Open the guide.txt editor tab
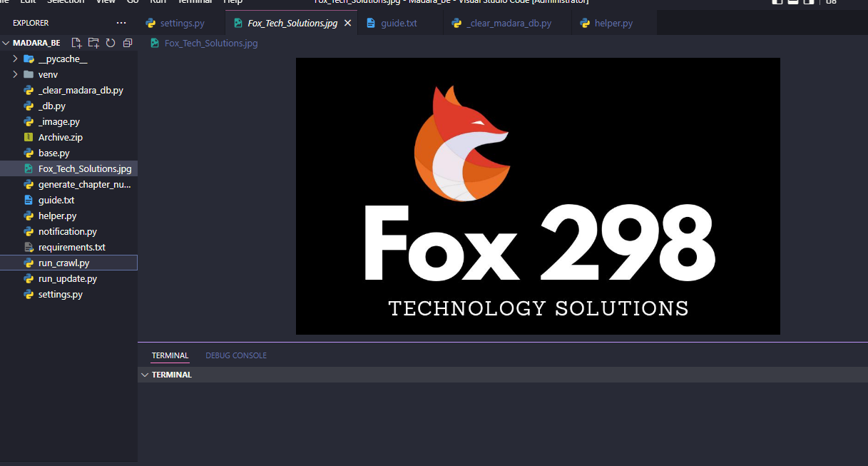868x466 pixels. [399, 24]
